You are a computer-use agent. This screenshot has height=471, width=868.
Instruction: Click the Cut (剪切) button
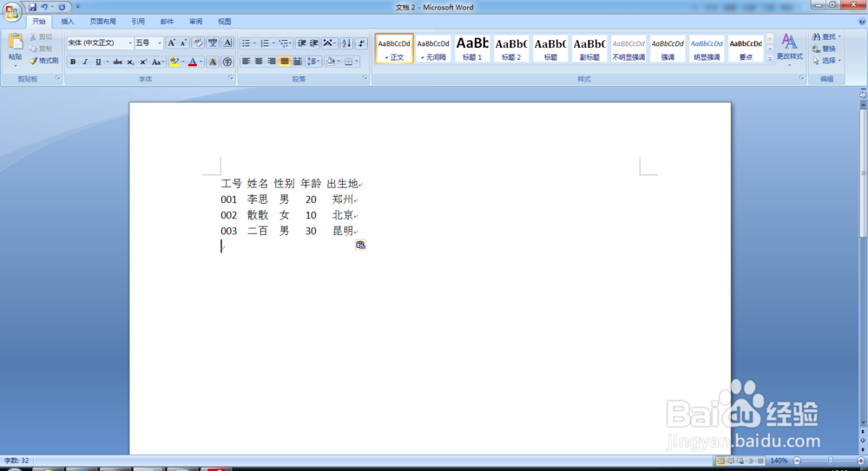tap(42, 36)
